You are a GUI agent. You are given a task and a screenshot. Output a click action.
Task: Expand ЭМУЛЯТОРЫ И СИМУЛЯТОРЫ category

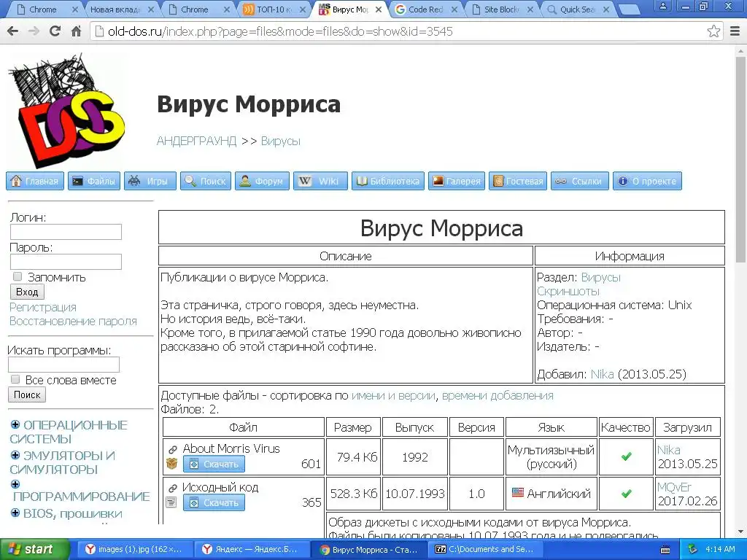(x=15, y=455)
